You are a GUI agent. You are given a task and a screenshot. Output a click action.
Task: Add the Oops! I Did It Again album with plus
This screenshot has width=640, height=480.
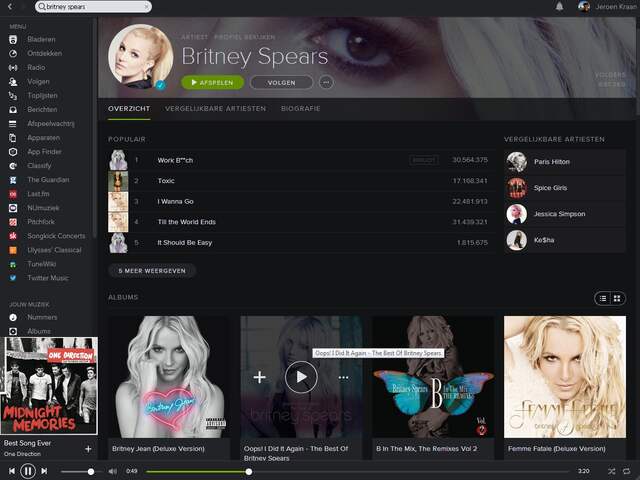click(260, 377)
